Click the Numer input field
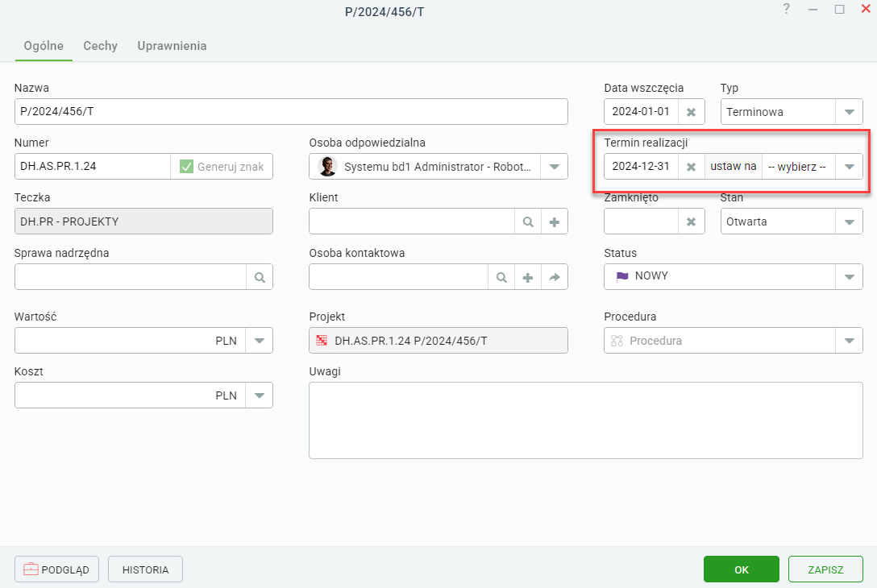The height and width of the screenshot is (588, 877). [93, 167]
